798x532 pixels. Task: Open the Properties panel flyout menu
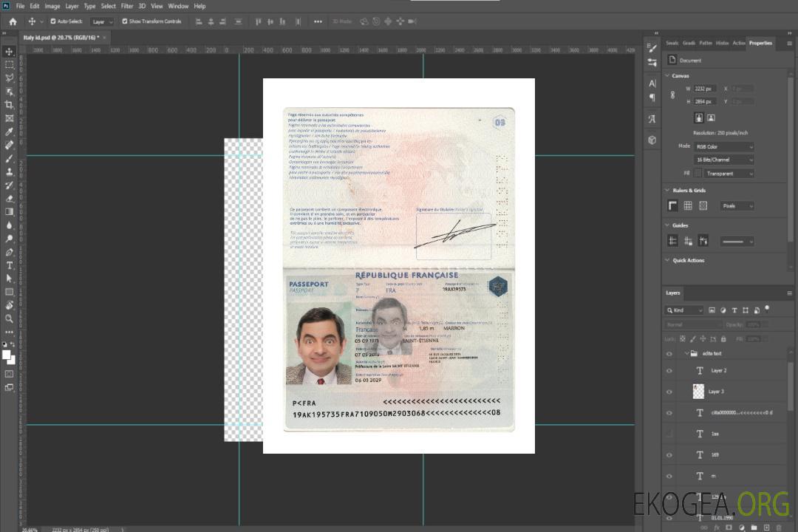point(789,44)
